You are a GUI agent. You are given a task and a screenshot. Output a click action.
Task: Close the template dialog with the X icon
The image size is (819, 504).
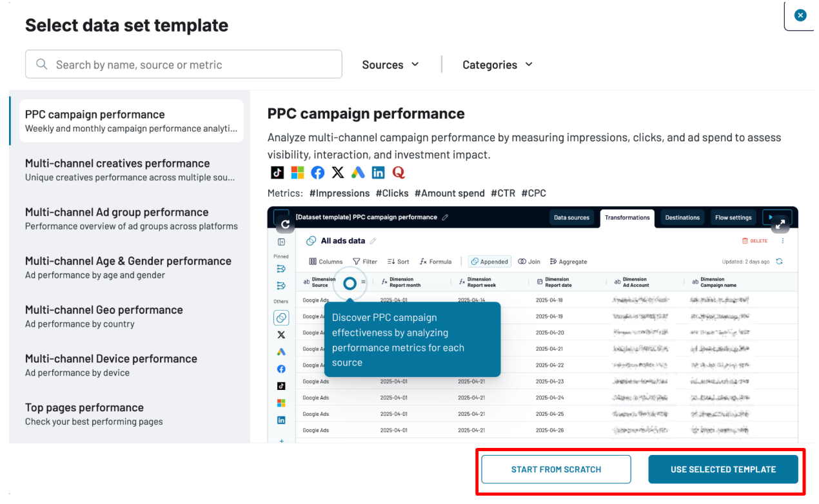(800, 15)
